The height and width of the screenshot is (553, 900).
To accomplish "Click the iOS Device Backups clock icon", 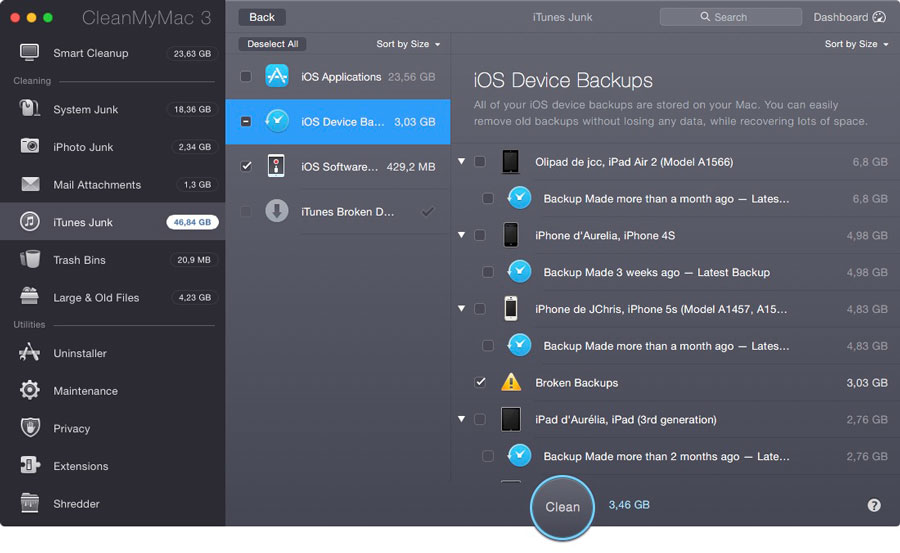I will (277, 121).
